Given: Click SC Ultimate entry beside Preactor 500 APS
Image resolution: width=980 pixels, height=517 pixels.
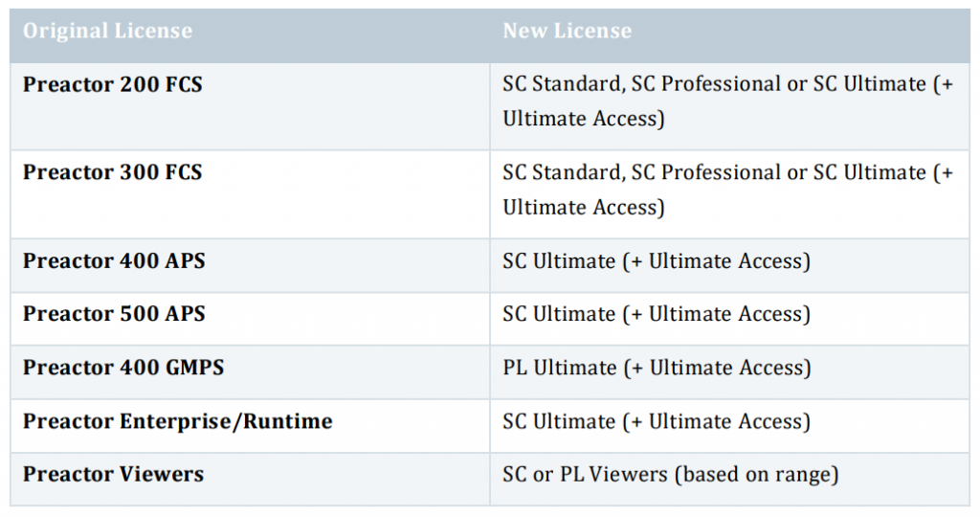Looking at the screenshot, I should pyautogui.click(x=657, y=314).
